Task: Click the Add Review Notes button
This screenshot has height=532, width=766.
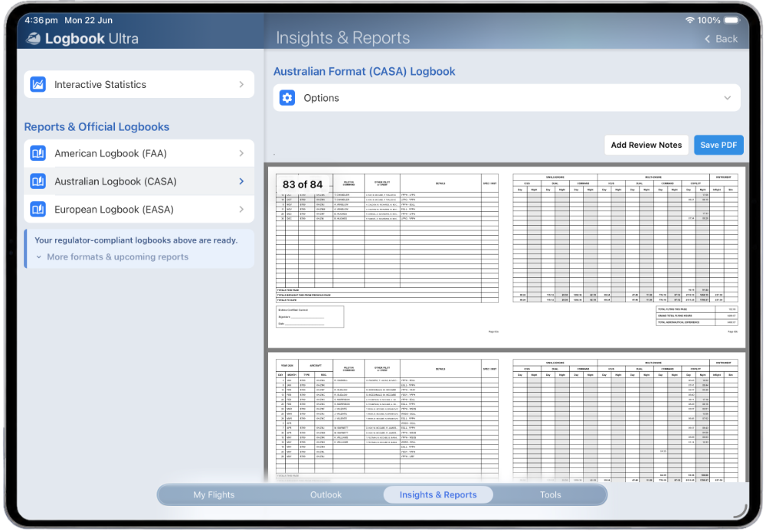Action: (x=646, y=145)
